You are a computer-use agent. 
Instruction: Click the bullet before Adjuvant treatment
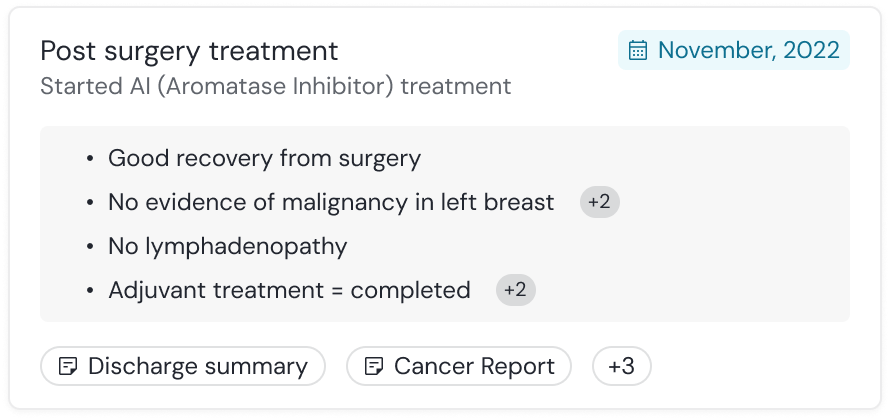(x=90, y=290)
